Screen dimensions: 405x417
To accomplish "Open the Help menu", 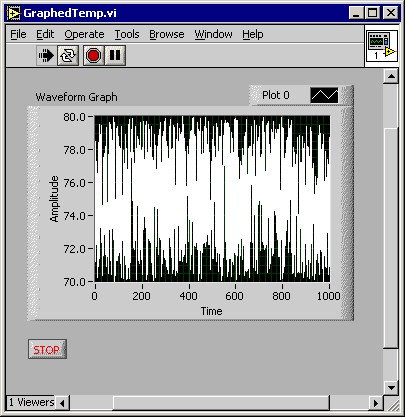I will point(253,34).
